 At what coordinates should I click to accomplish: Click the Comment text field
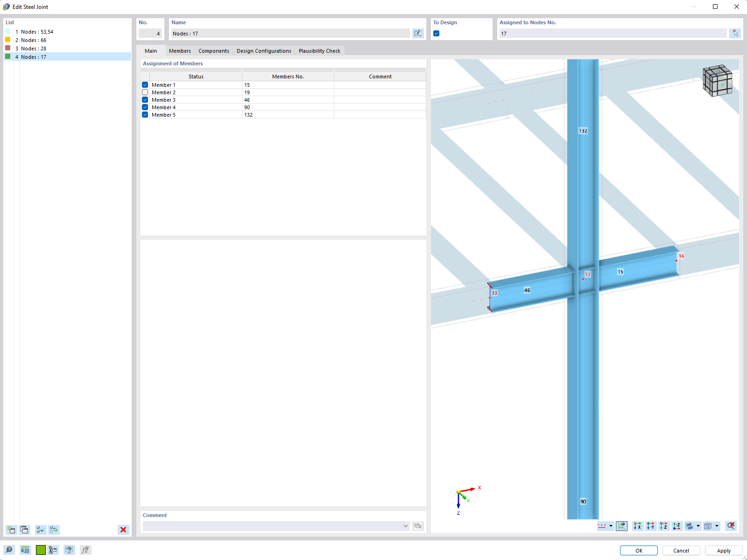[272, 526]
